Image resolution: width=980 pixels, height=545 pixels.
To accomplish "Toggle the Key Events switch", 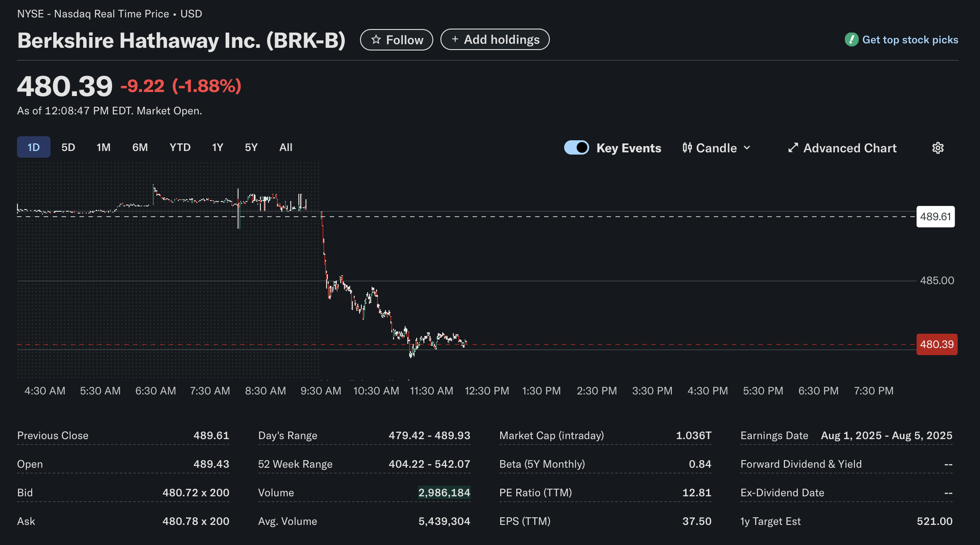I will click(x=576, y=148).
